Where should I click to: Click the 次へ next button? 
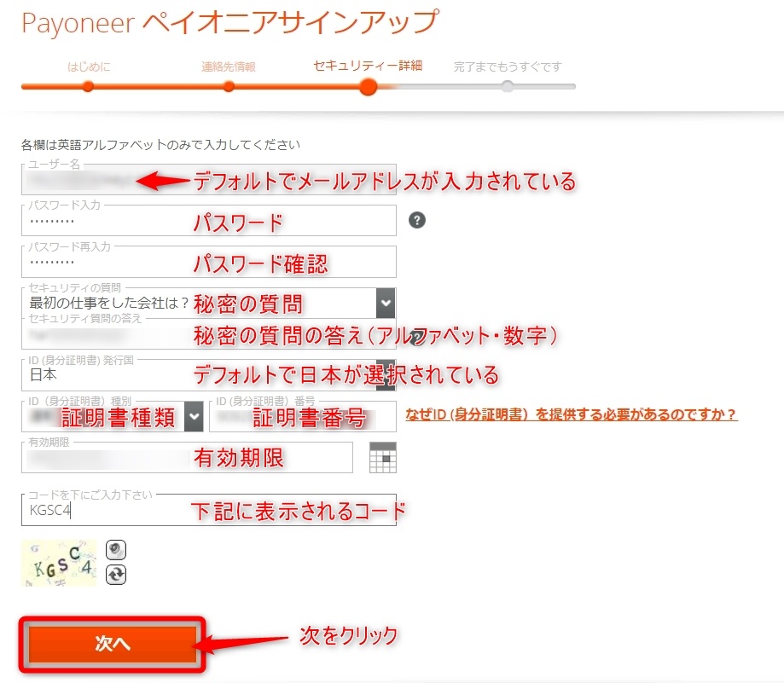coord(113,644)
